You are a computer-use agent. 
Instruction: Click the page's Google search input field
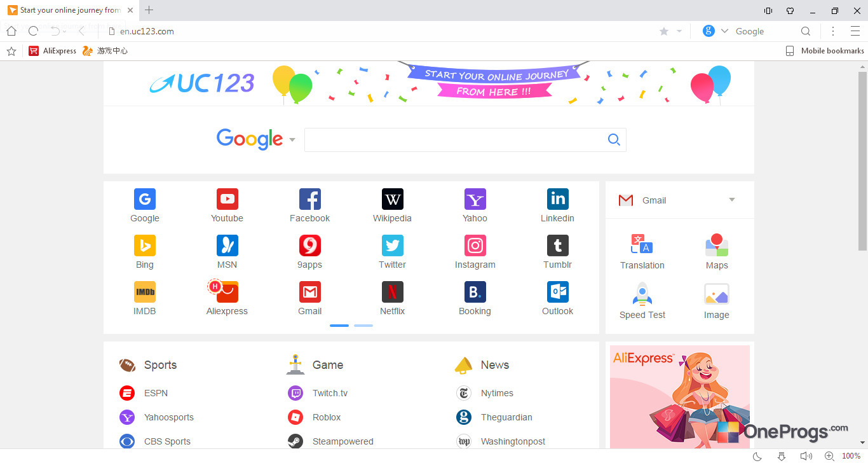coord(453,140)
